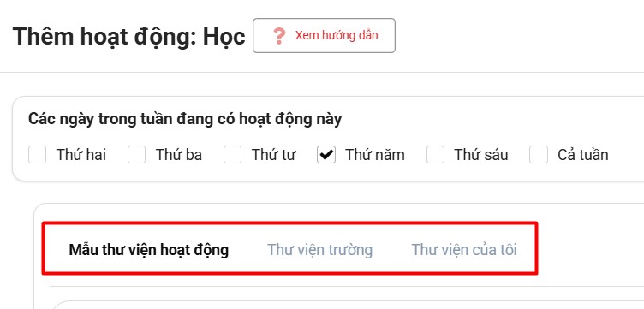
Task: Click the Thứ sáu label text
Action: pyautogui.click(x=481, y=155)
